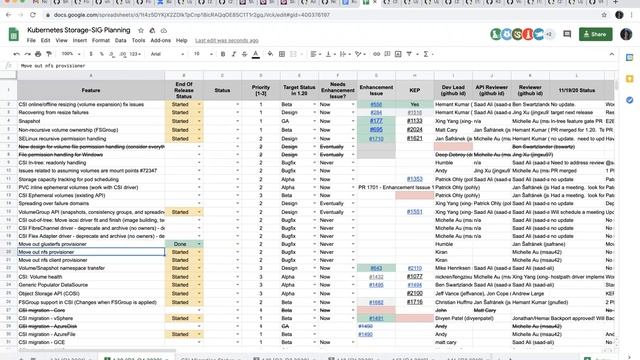Open the 123 more formats dropdown
Image resolution: width=640 pixels, height=360 pixels.
135,54
